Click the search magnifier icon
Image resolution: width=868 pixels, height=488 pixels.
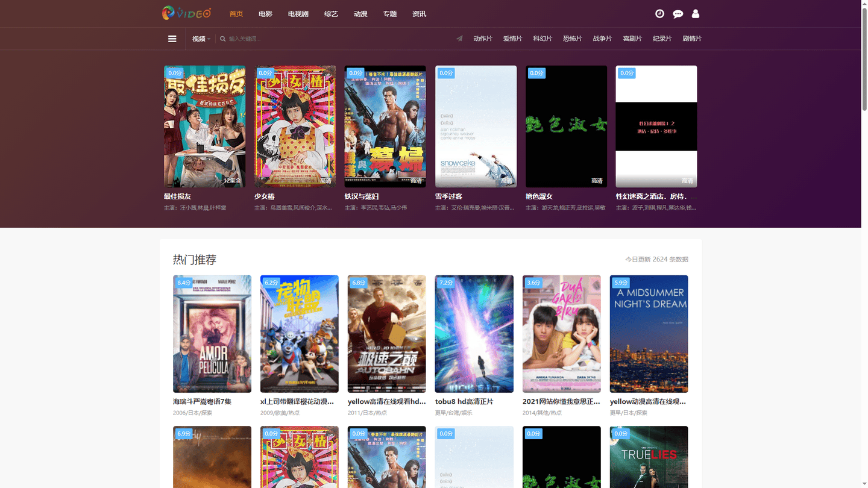[x=222, y=39]
